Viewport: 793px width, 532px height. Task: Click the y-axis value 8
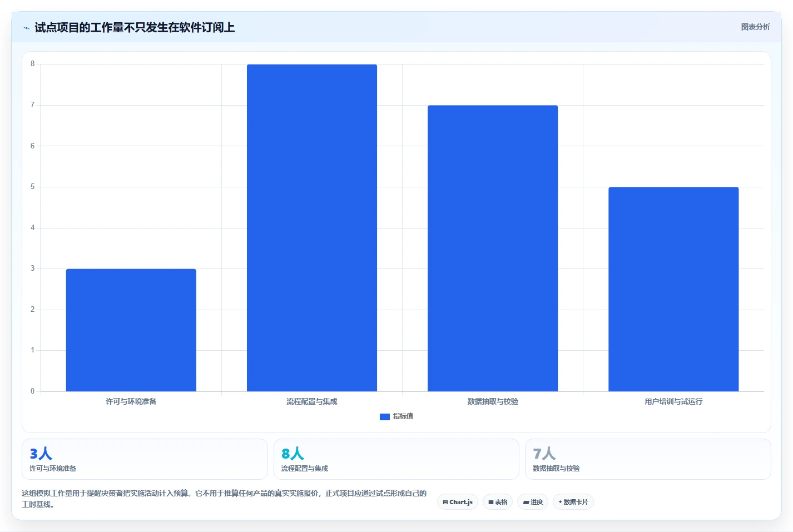[x=32, y=64]
